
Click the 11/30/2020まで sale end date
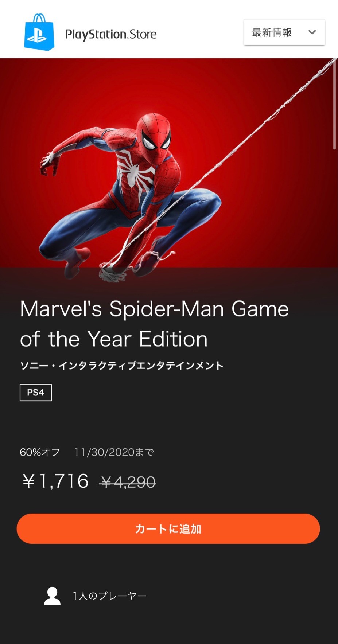[x=114, y=452]
